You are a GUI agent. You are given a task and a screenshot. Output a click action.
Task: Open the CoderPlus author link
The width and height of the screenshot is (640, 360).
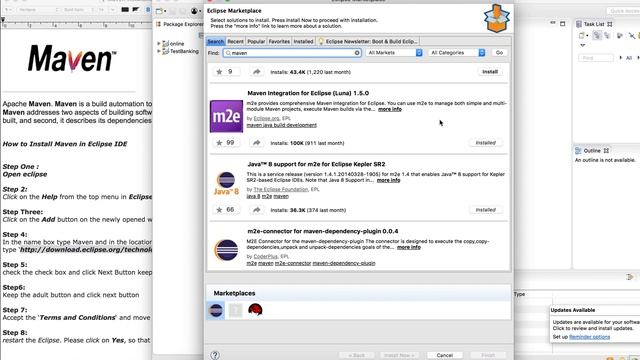click(266, 256)
